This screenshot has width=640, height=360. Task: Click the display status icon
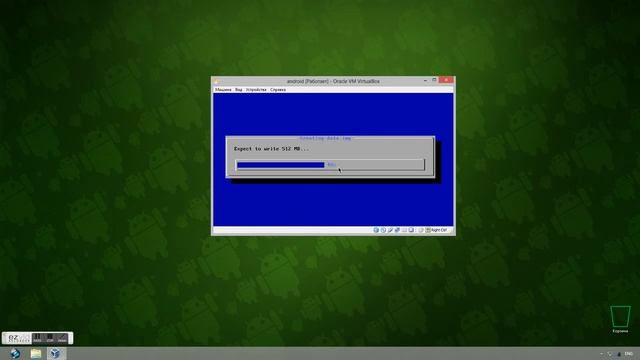(x=411, y=230)
